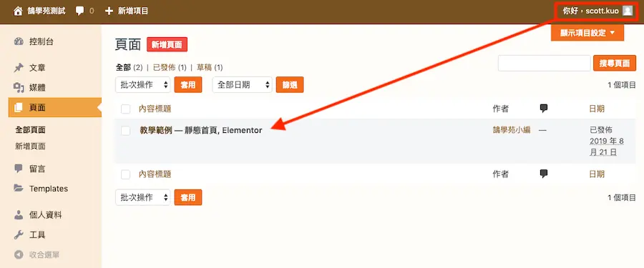Sort by comments icon in table footer
This screenshot has height=268, width=644.
(x=544, y=174)
